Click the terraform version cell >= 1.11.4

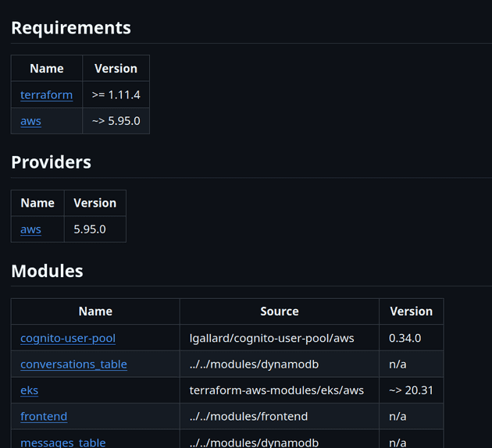click(x=116, y=94)
